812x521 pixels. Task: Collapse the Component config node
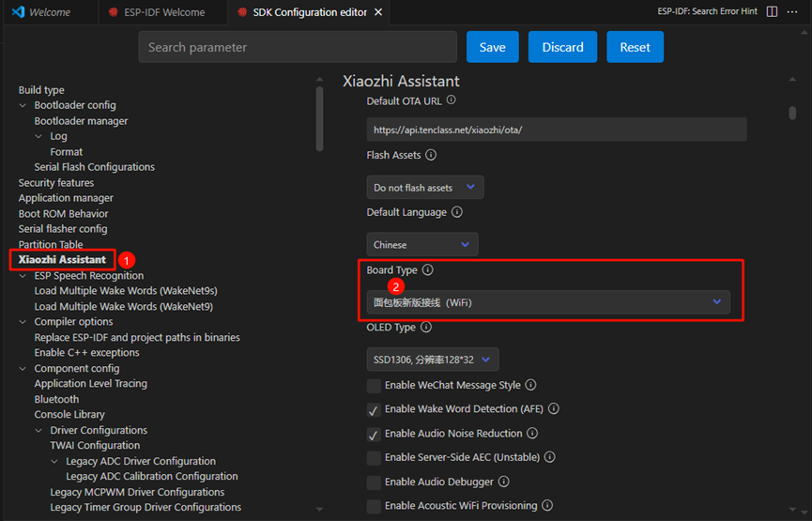tap(23, 368)
